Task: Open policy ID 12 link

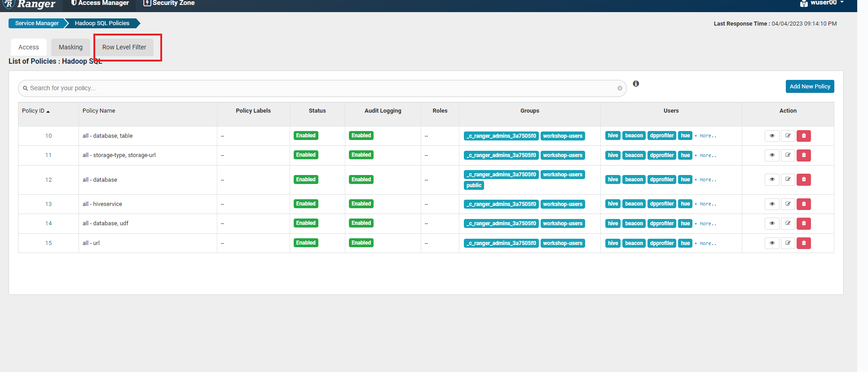Action: (48, 180)
